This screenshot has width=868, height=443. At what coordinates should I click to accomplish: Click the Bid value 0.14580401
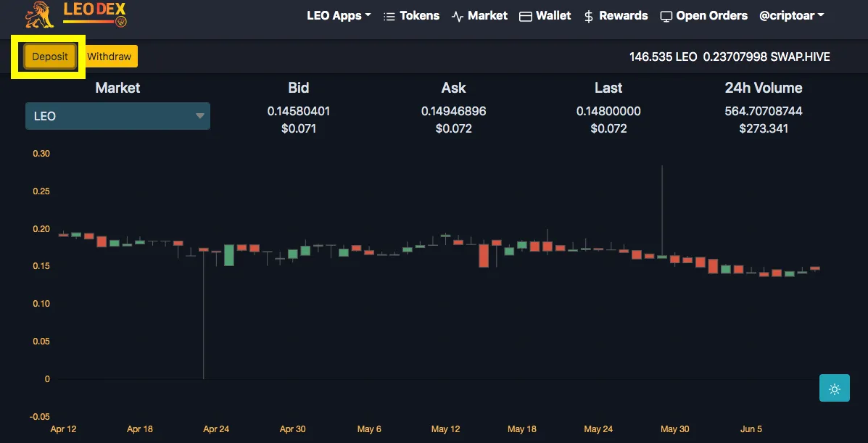298,112
